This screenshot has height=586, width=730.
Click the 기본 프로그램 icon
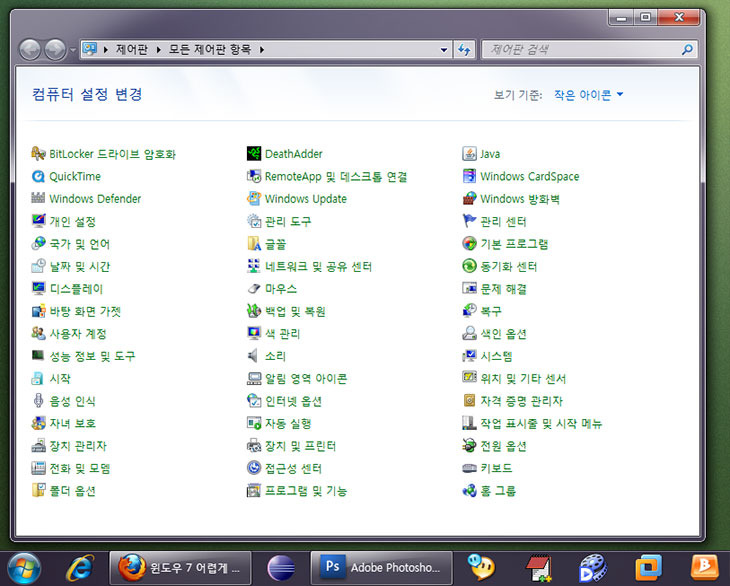coord(469,244)
